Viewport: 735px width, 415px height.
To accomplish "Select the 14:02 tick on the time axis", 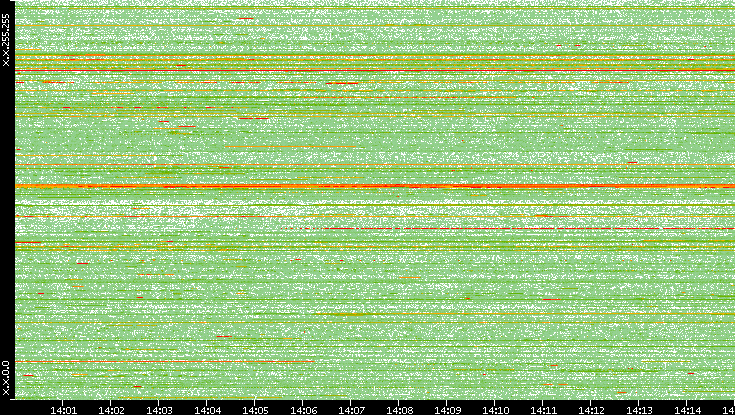I will [x=112, y=409].
